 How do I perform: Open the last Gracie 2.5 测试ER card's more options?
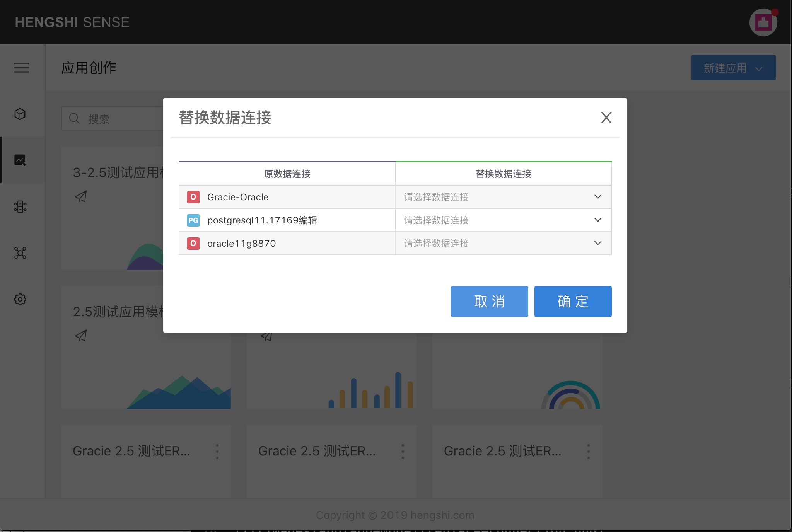[x=589, y=452]
